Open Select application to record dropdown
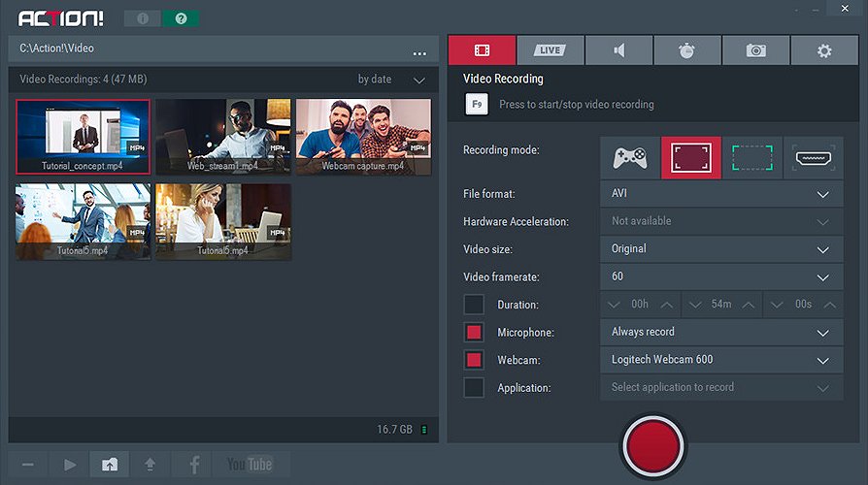This screenshot has height=485, width=868. point(721,388)
